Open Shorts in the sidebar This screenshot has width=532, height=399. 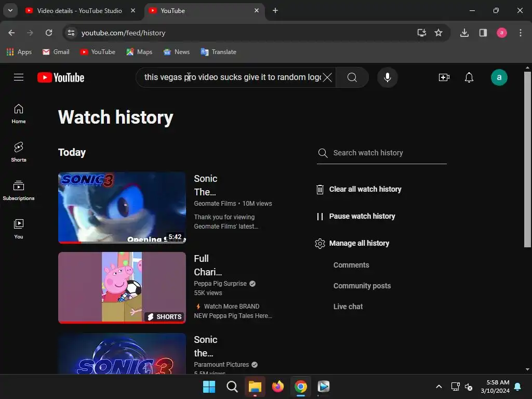[x=19, y=152]
